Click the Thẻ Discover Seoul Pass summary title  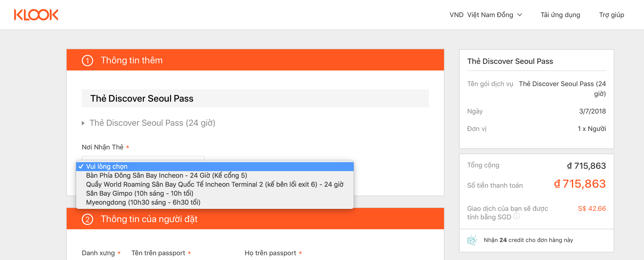(510, 61)
